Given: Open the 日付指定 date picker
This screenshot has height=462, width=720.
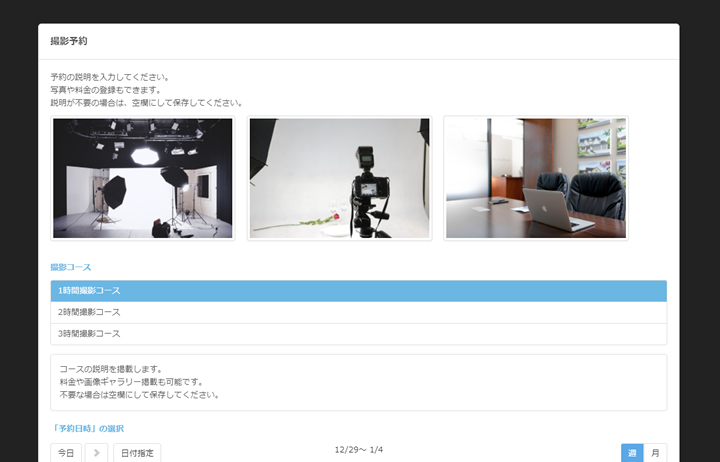Looking at the screenshot, I should tap(137, 453).
